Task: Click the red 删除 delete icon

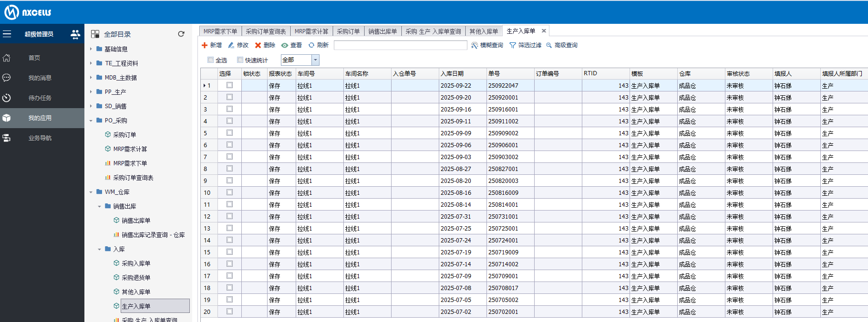Action: click(258, 45)
